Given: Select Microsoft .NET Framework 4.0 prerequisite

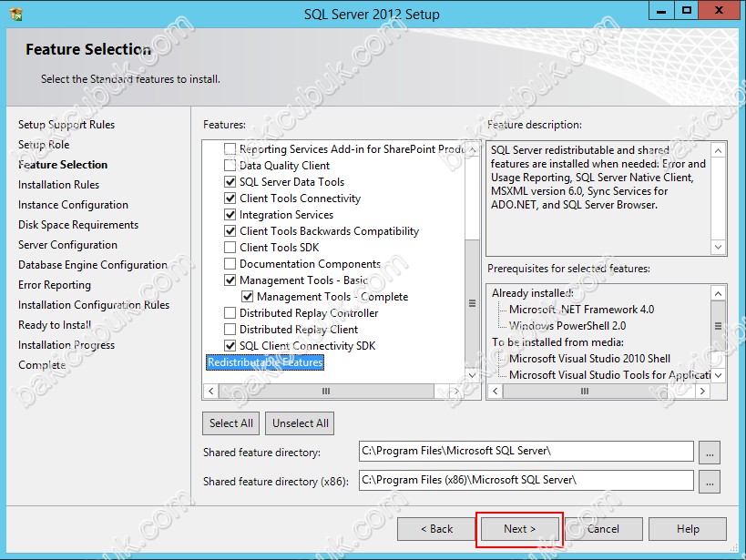Looking at the screenshot, I should [581, 310].
